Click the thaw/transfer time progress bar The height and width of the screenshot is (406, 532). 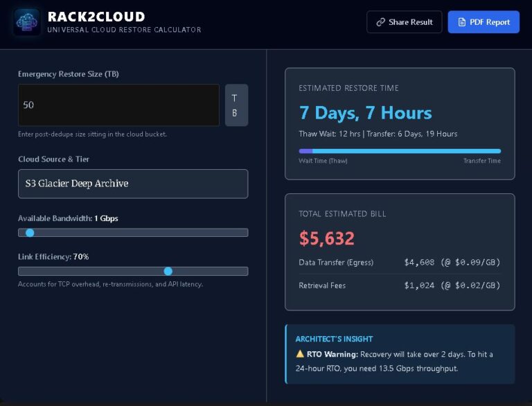(x=400, y=151)
